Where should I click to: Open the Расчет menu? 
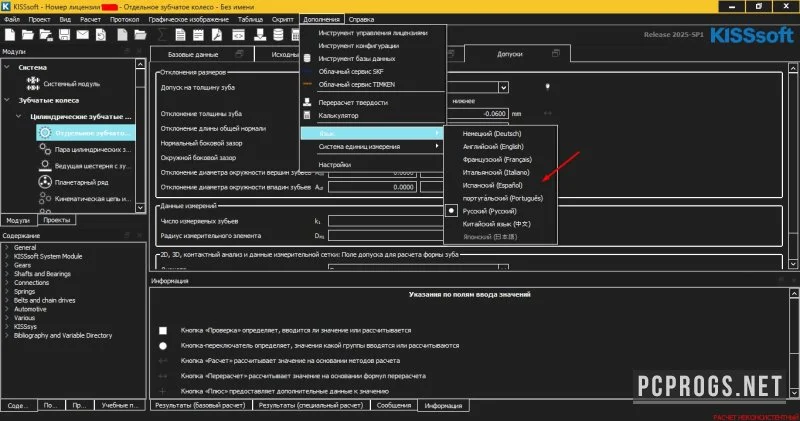[90, 19]
